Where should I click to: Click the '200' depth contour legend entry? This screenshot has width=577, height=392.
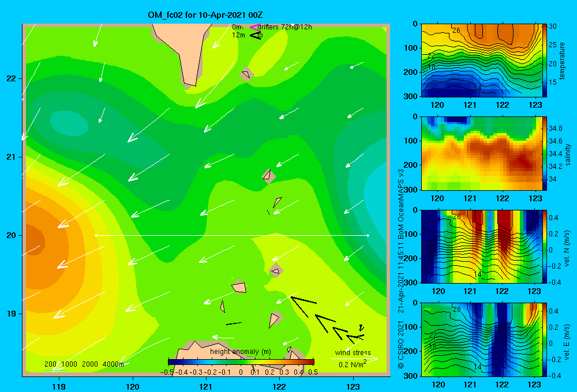(x=50, y=364)
